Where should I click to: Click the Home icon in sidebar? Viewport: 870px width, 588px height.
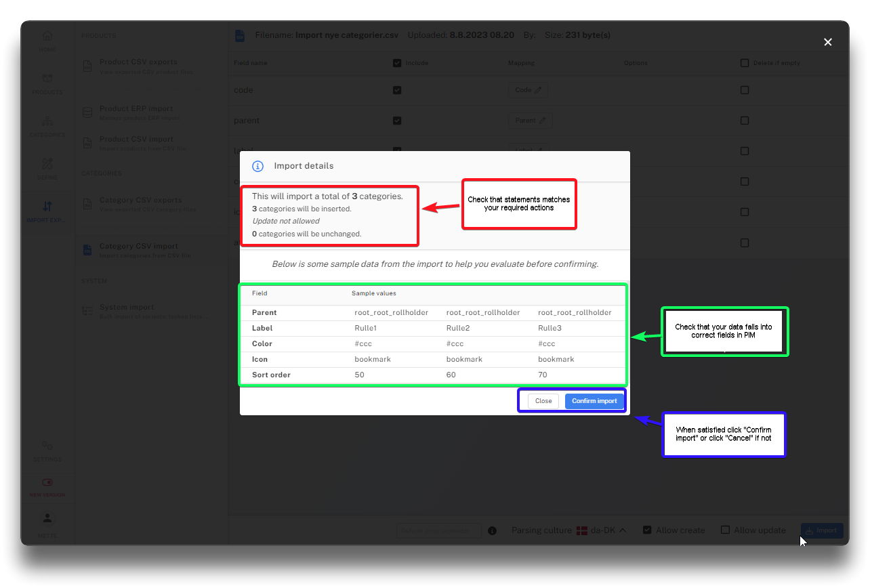(47, 37)
